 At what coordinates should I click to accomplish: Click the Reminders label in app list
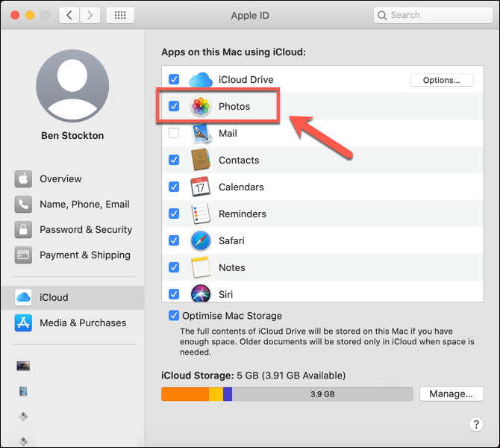[243, 214]
